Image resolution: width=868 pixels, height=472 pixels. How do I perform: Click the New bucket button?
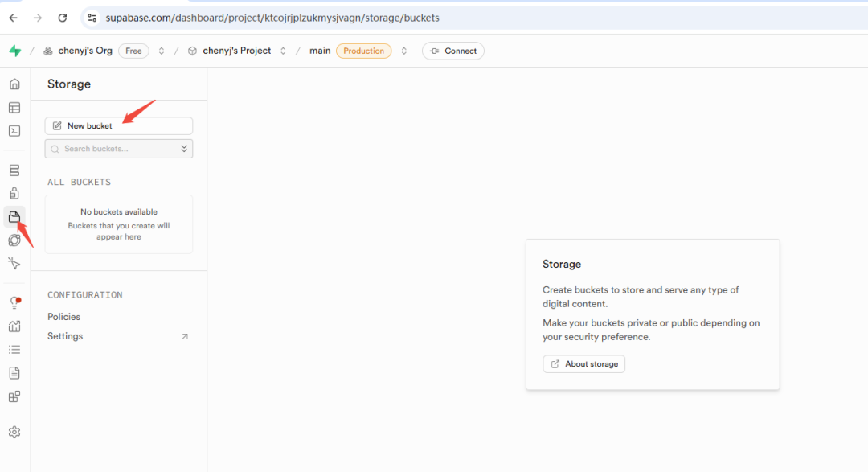(118, 125)
